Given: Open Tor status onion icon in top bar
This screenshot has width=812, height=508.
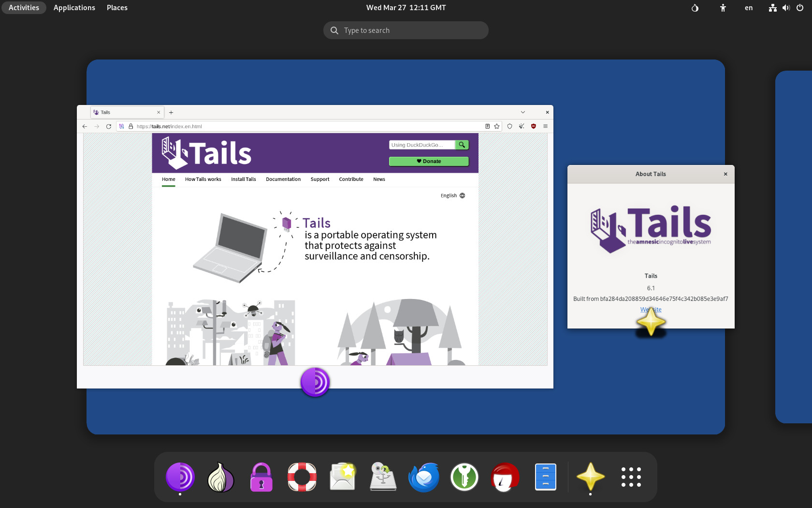Looking at the screenshot, I should point(695,8).
